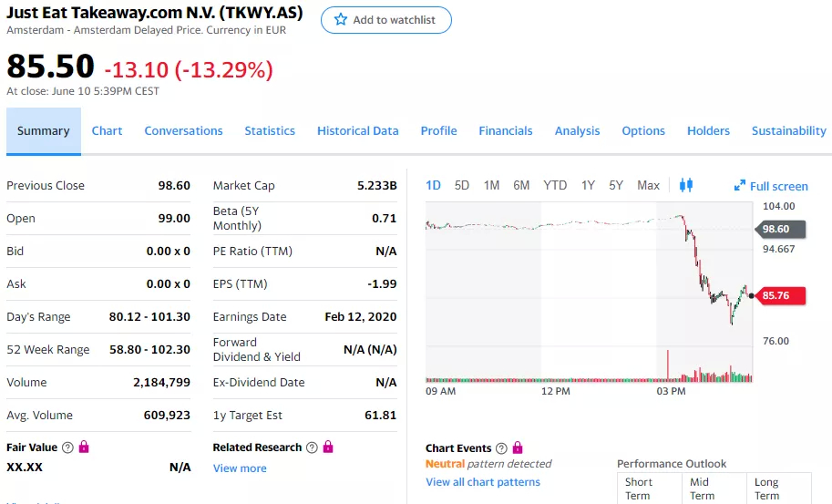This screenshot has height=504, width=832.
Task: Click the Avg. Volume value 609,923
Action: pyautogui.click(x=167, y=416)
